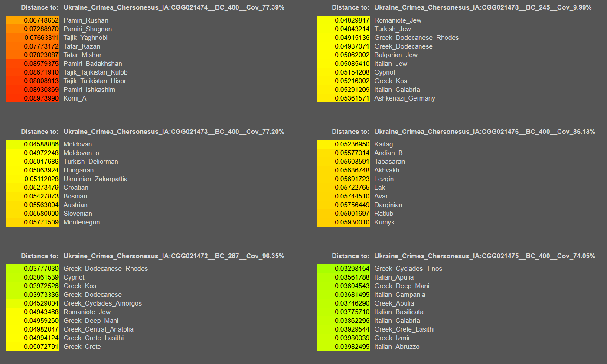Click the distance value 0.04829817
This screenshot has height=364, width=607.
click(x=352, y=20)
